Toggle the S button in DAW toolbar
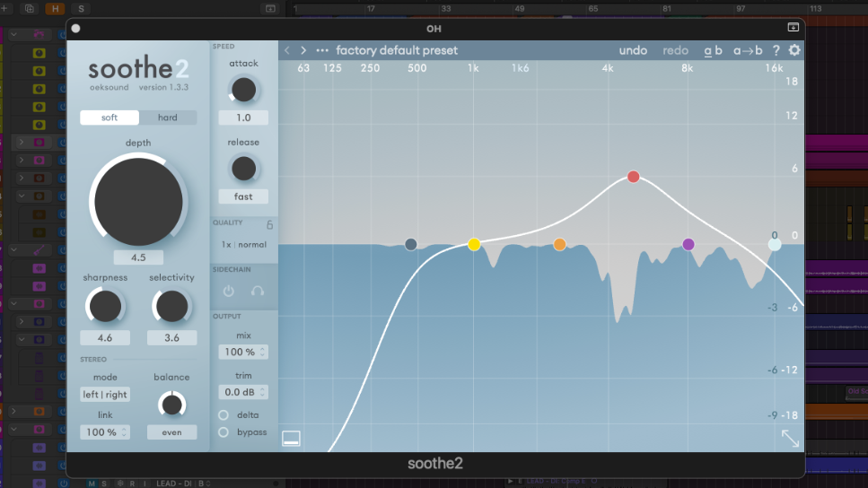This screenshot has width=868, height=488. tap(81, 8)
